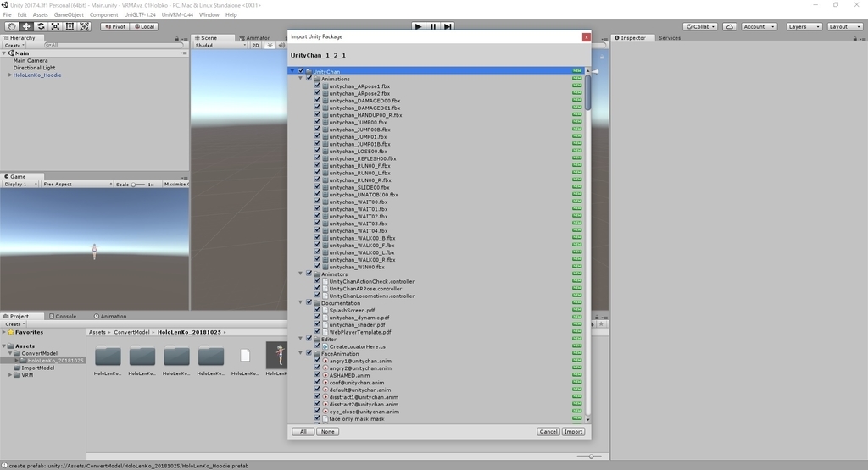Uncheck the Animations folder checkbox
This screenshot has height=470, width=868.
[x=309, y=79]
